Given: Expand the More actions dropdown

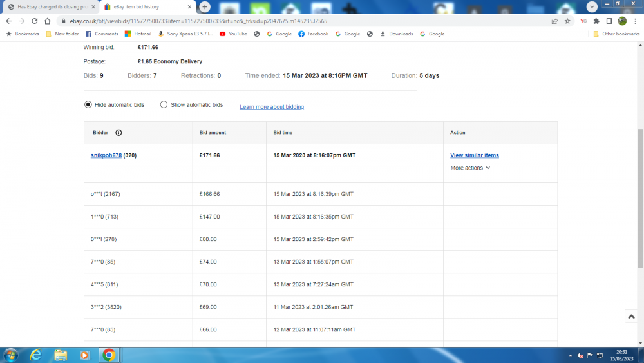Looking at the screenshot, I should pos(470,168).
